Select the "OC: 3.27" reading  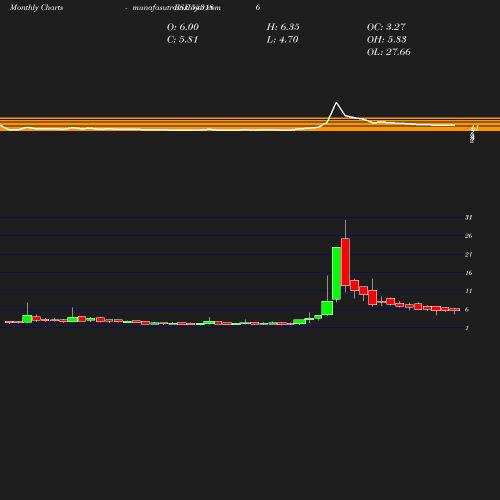tap(386, 27)
